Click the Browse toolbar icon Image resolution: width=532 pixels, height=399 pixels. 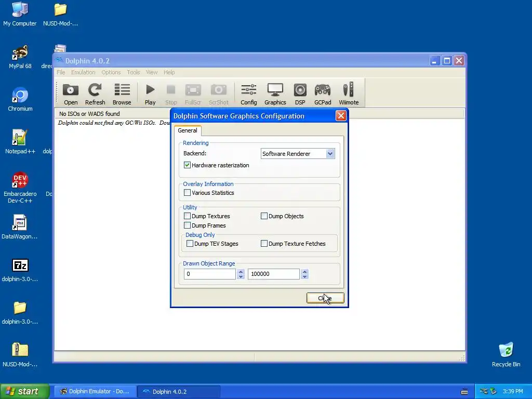point(122,95)
